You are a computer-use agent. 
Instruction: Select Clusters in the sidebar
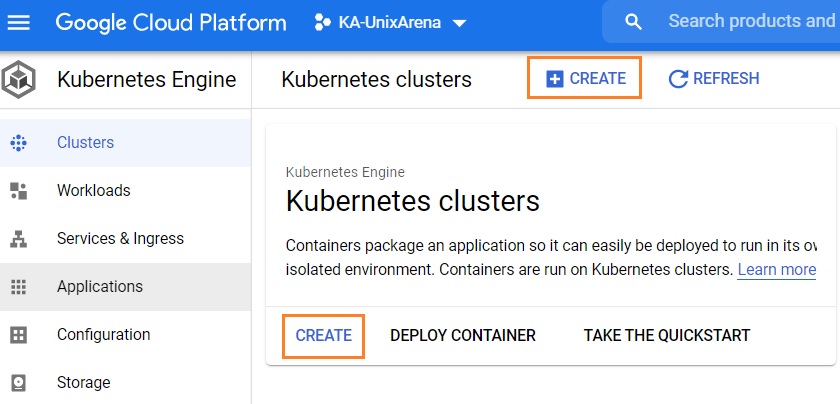point(125,143)
